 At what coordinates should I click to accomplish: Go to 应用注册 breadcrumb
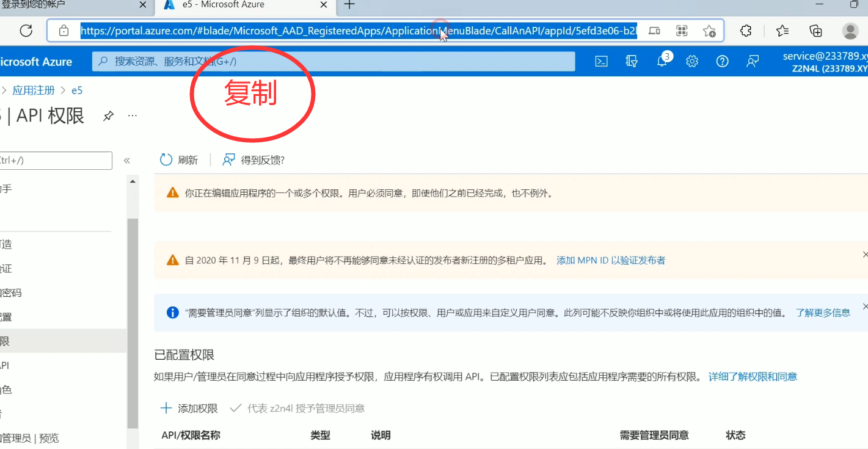point(34,90)
